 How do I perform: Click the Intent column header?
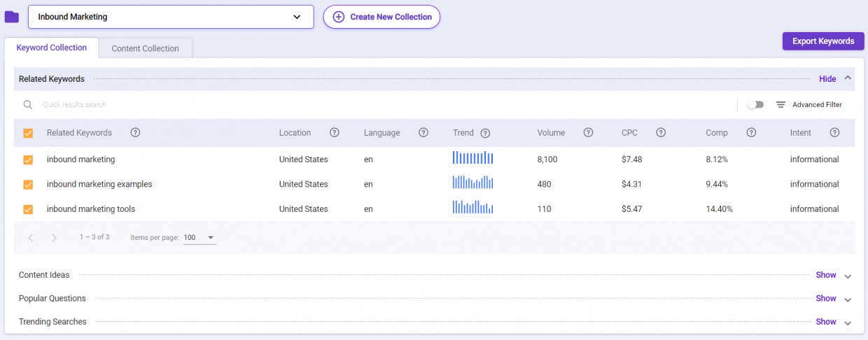click(x=801, y=133)
